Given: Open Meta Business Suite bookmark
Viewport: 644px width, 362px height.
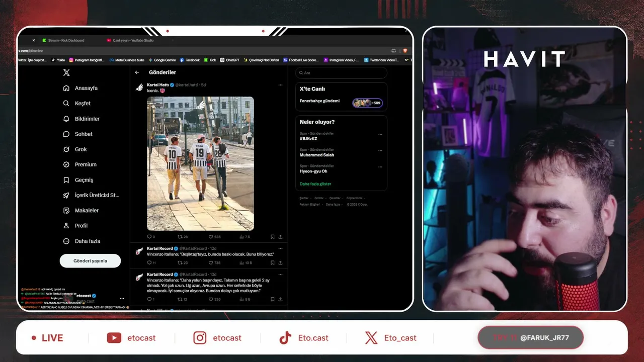Looking at the screenshot, I should [127, 60].
